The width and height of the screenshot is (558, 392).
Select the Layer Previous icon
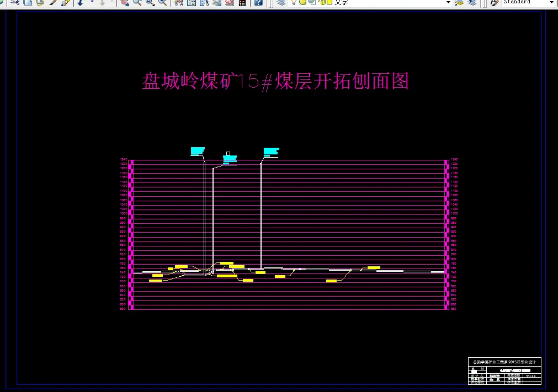pos(472,2)
